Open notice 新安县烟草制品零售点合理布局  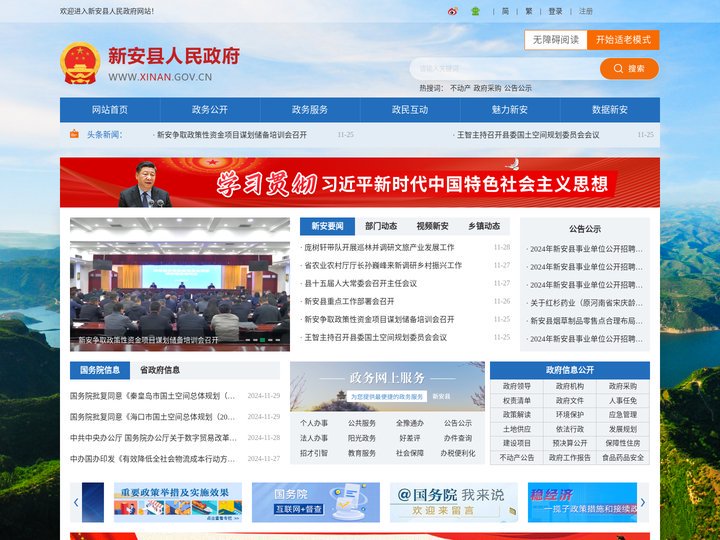pyautogui.click(x=586, y=321)
